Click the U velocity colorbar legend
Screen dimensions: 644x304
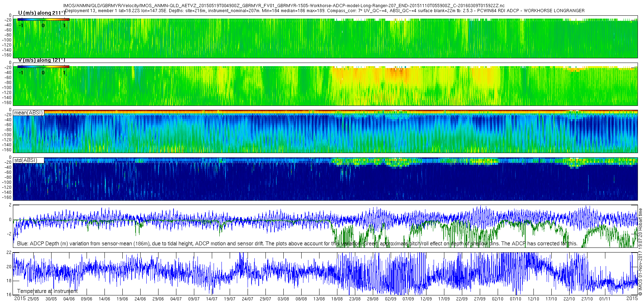point(43,19)
